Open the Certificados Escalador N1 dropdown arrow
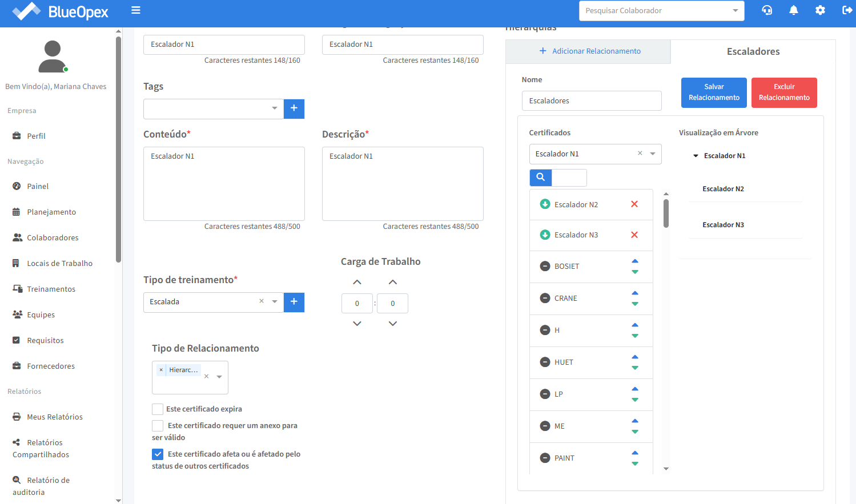 tap(653, 154)
